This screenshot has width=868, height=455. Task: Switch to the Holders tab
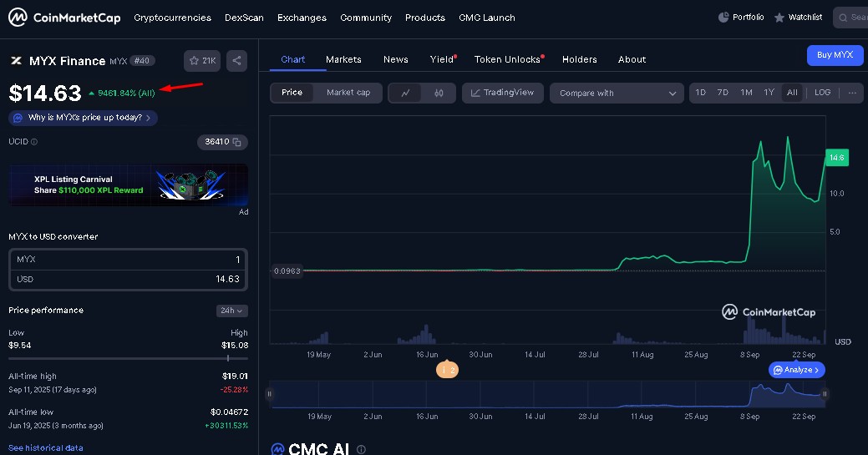click(580, 60)
